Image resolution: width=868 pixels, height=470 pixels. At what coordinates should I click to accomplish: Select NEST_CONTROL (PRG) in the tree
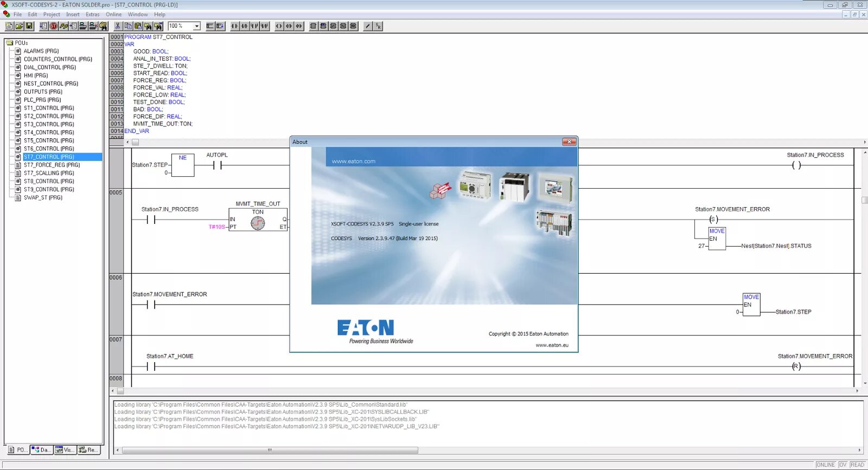[51, 83]
